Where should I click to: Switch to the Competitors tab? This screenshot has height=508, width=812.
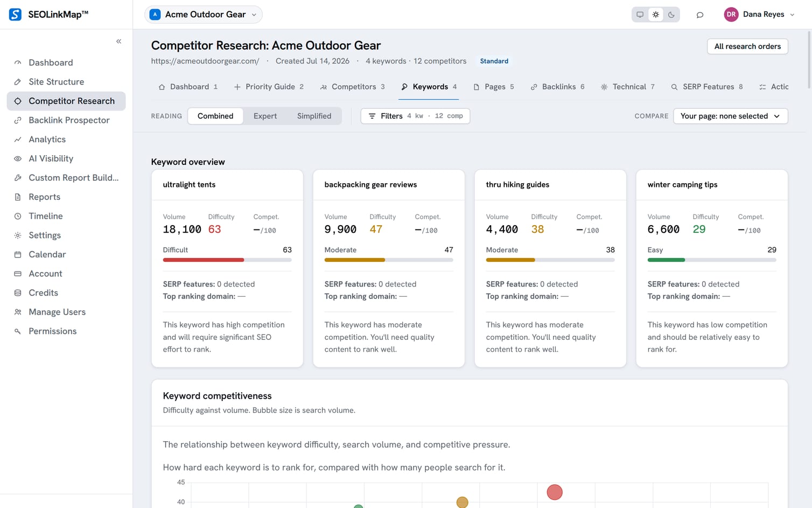coord(352,87)
